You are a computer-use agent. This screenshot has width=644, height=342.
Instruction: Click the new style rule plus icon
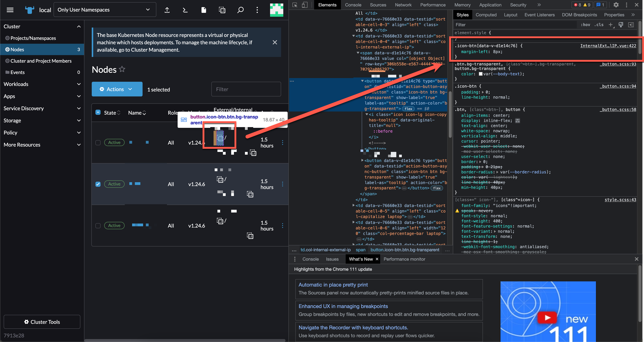coord(611,24)
